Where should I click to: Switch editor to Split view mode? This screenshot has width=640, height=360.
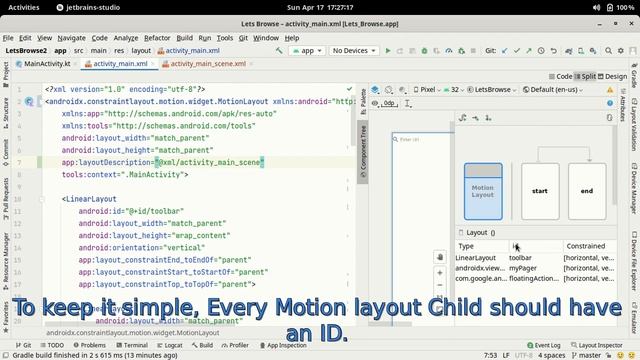585,76
